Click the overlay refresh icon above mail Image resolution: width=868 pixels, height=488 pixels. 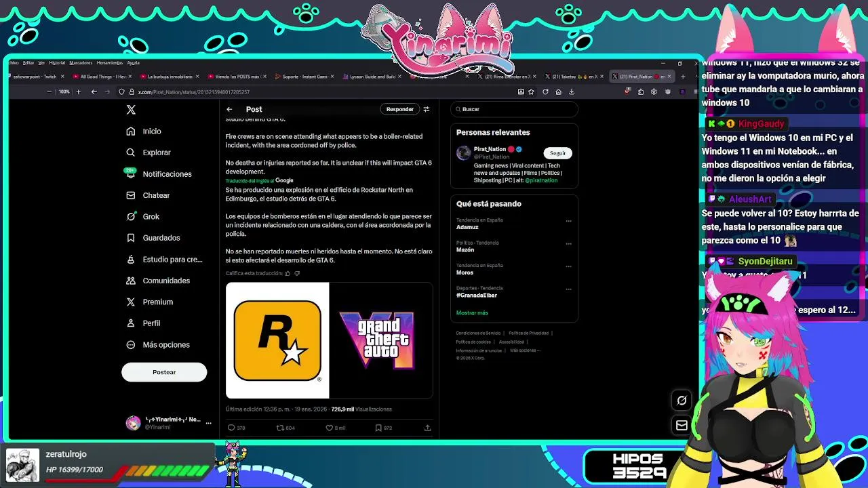tap(682, 401)
